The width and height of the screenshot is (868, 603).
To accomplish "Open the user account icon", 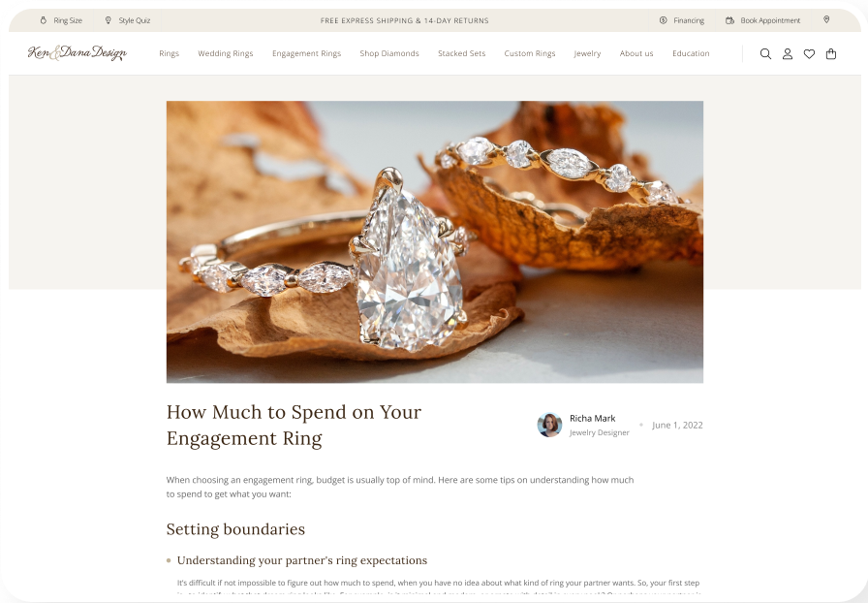I will tap(788, 53).
